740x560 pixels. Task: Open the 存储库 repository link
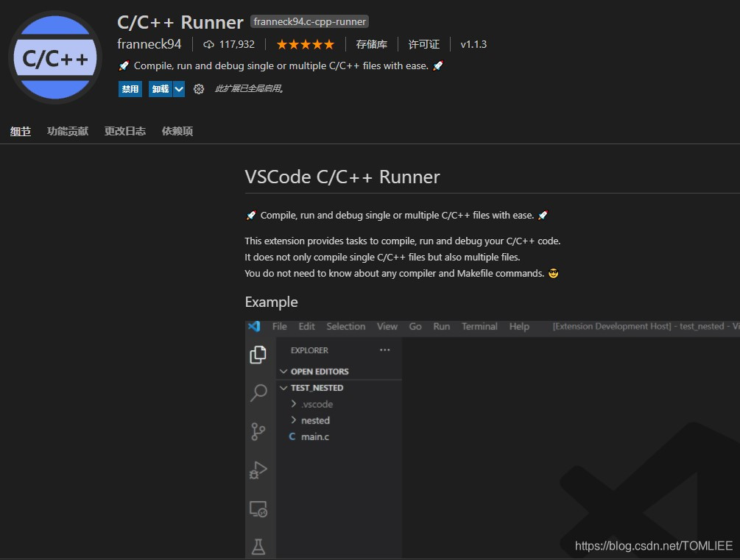coord(371,44)
